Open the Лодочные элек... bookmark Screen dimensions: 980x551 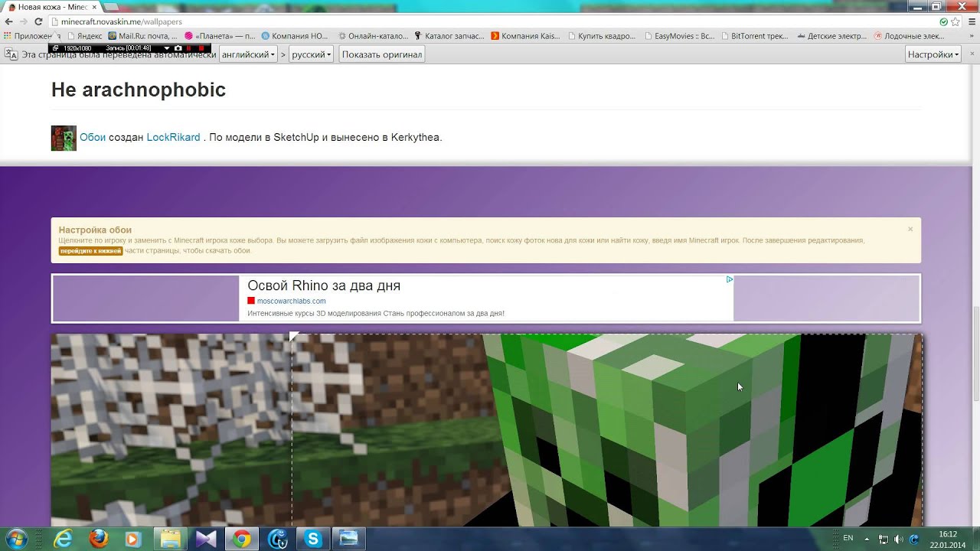click(909, 36)
